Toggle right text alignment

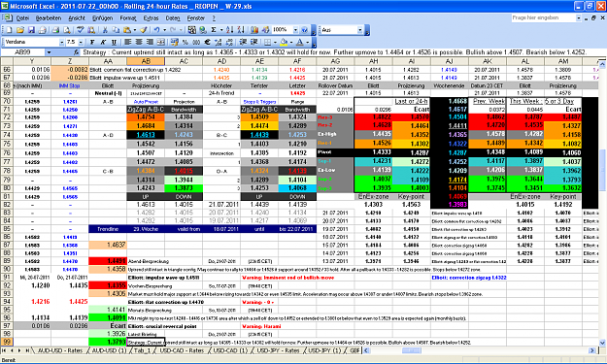(150, 42)
